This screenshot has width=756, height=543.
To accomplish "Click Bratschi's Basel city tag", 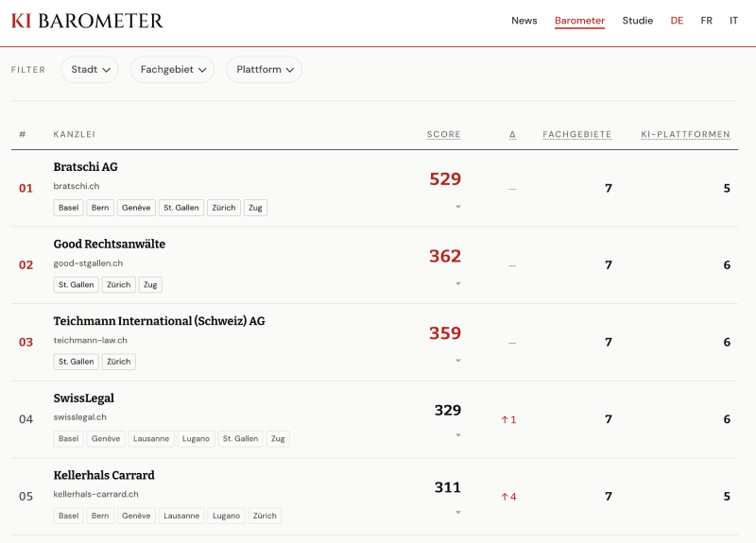I will 68,208.
